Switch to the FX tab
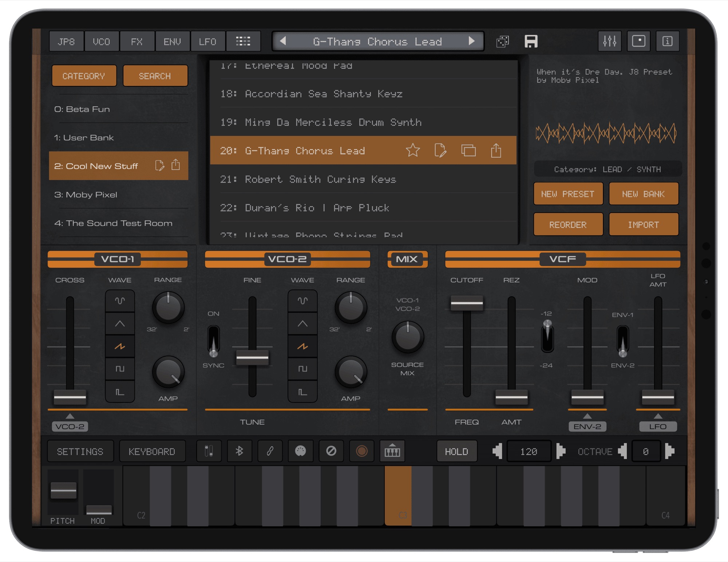This screenshot has height=562, width=728. (137, 41)
